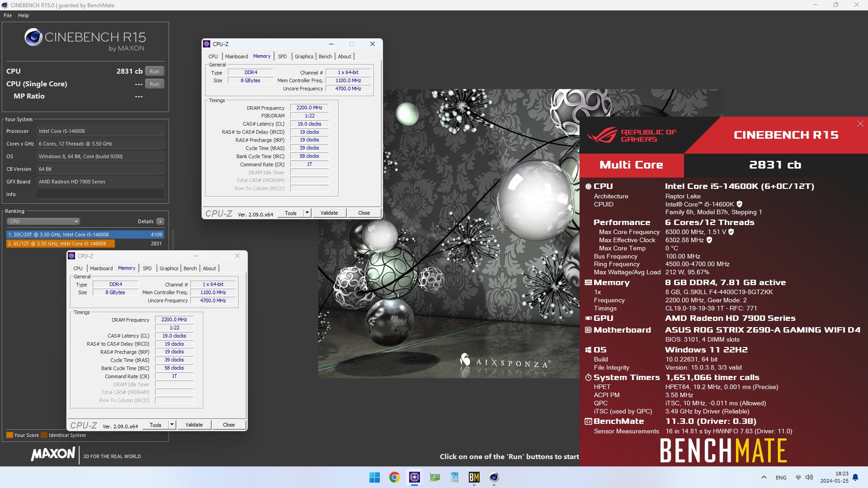Open Tools dropdown arrow in upper CPU-Z
Image resolution: width=868 pixels, height=488 pixels.
(307, 213)
